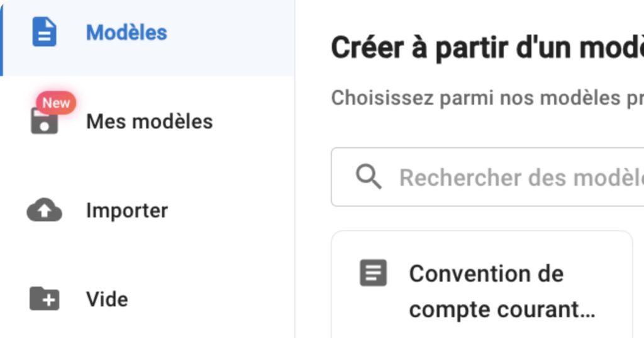Click the blue Modèles document icon
The image size is (644, 338).
click(x=44, y=32)
